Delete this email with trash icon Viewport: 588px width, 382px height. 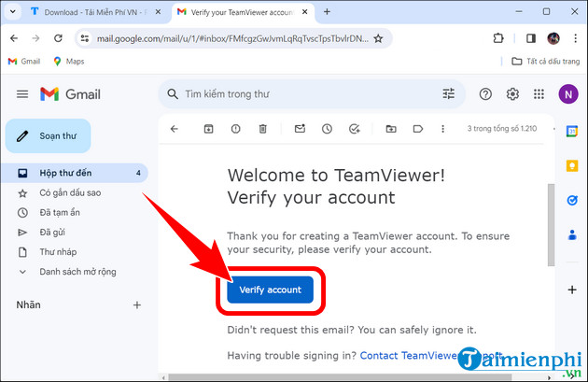263,129
